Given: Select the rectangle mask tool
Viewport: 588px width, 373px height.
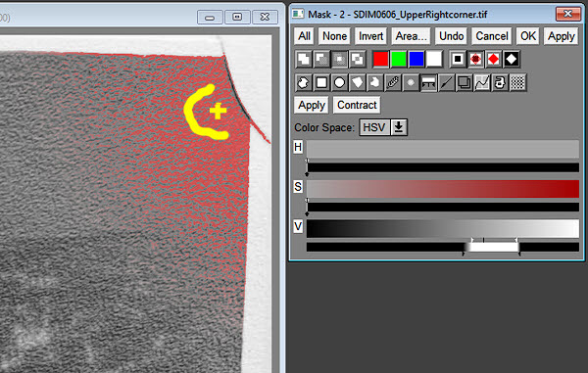Looking at the screenshot, I should (x=321, y=83).
